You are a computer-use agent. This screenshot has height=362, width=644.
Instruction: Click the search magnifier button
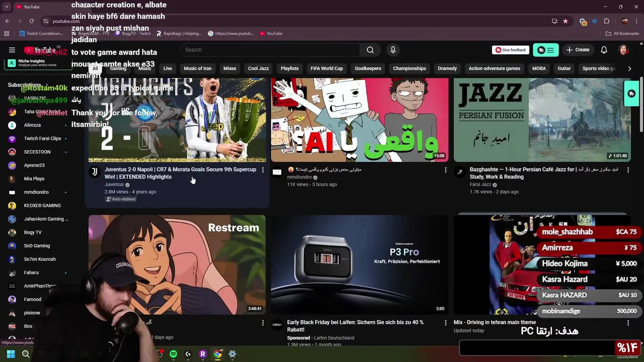(x=370, y=50)
